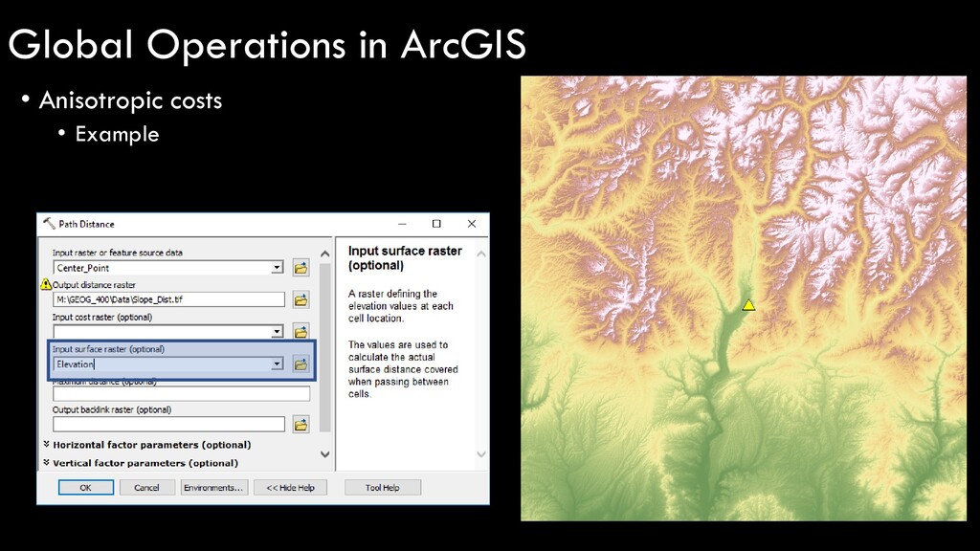Click the 'Anisotropic costs' bullet text

tap(130, 100)
